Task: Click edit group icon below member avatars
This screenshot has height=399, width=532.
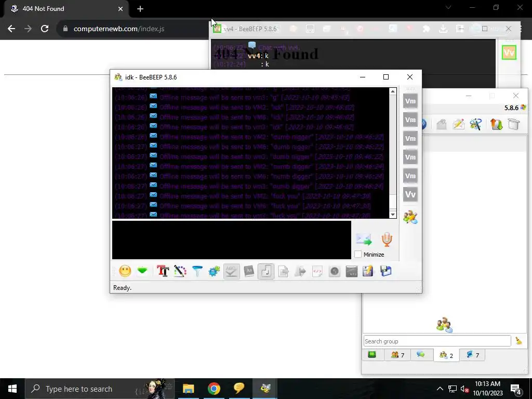Action: point(410,217)
